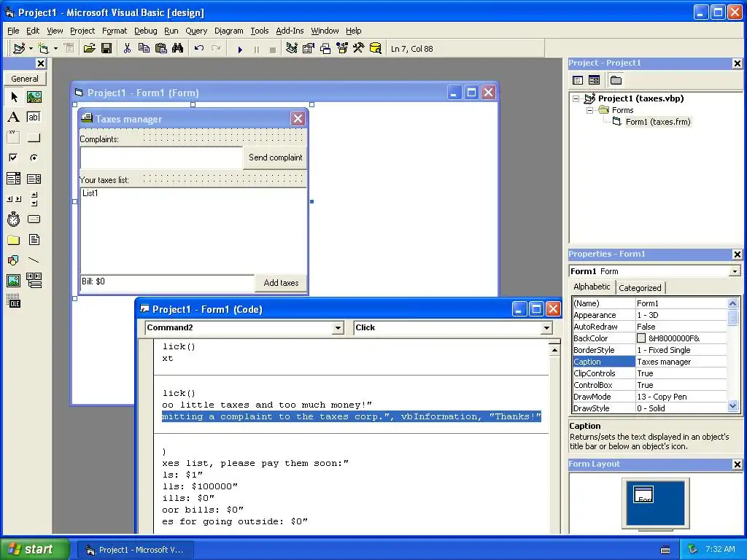The width and height of the screenshot is (747, 560).
Task: Open the Add Standard EXE Project dropdown arrow
Action: pyautogui.click(x=31, y=49)
